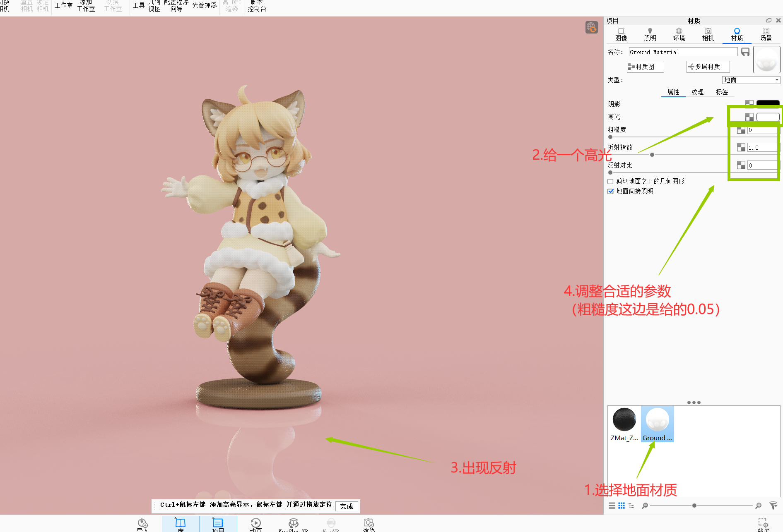This screenshot has width=783, height=532.
Task: Open the 纹理 sub-tab
Action: point(698,92)
